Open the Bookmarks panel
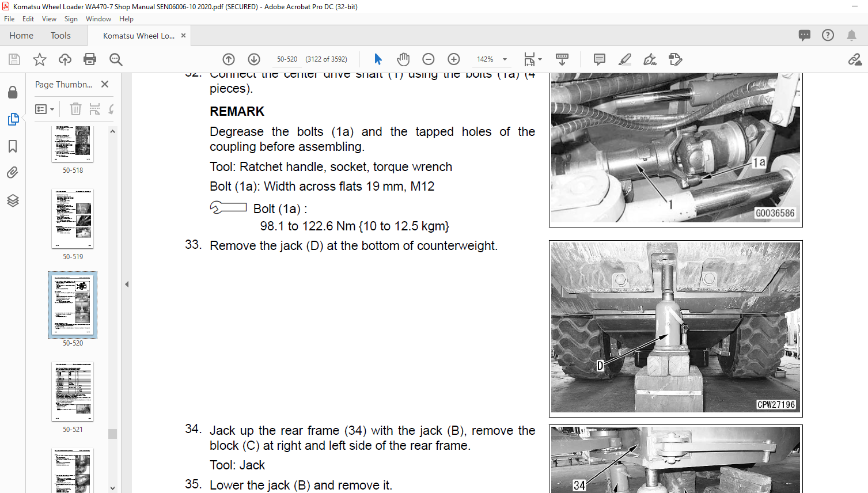The image size is (868, 493). pyautogui.click(x=13, y=146)
